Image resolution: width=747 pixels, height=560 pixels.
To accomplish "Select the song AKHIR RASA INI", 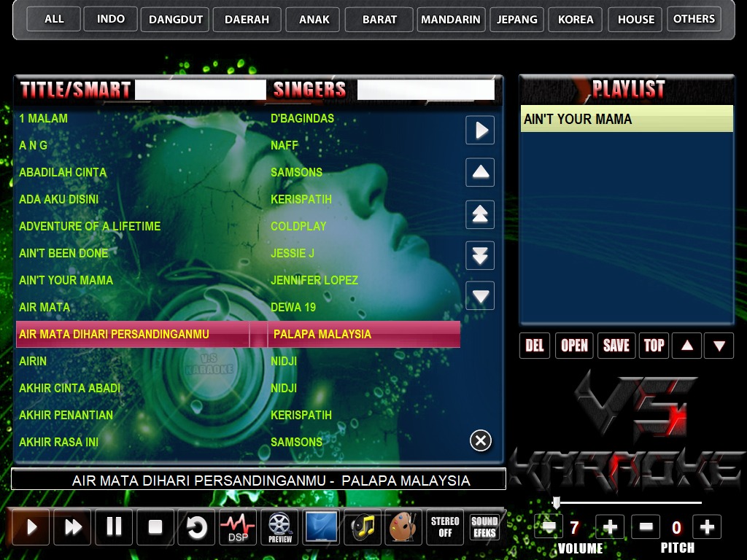I will 58,442.
